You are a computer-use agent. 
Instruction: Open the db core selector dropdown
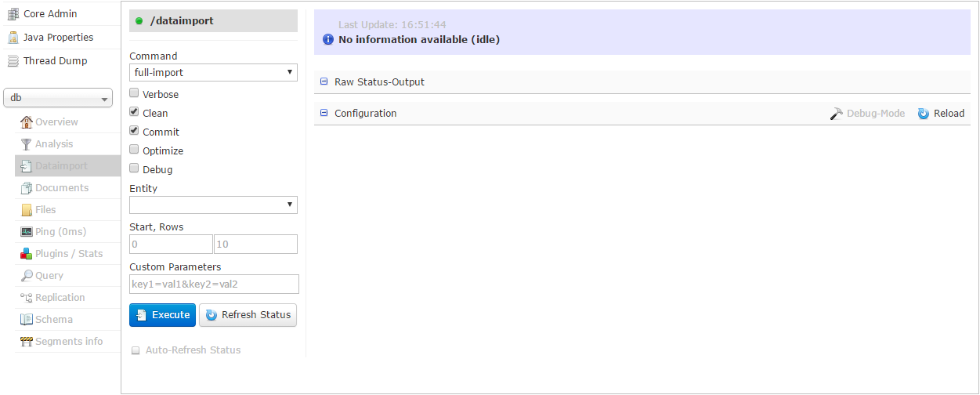pyautogui.click(x=58, y=98)
